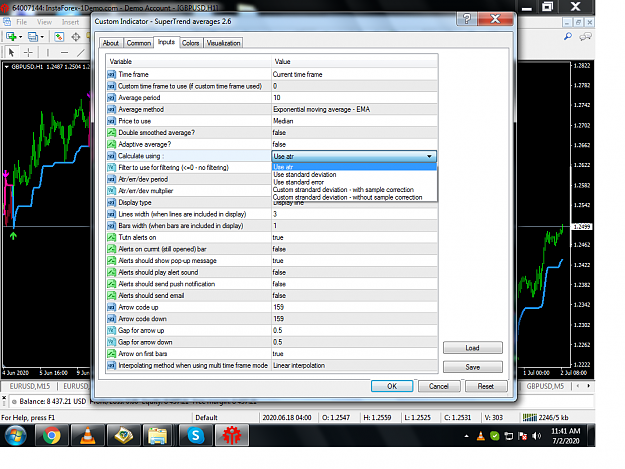Edit Time frame value 'Current time frame'
This screenshot has height=469, width=625.
pos(354,75)
